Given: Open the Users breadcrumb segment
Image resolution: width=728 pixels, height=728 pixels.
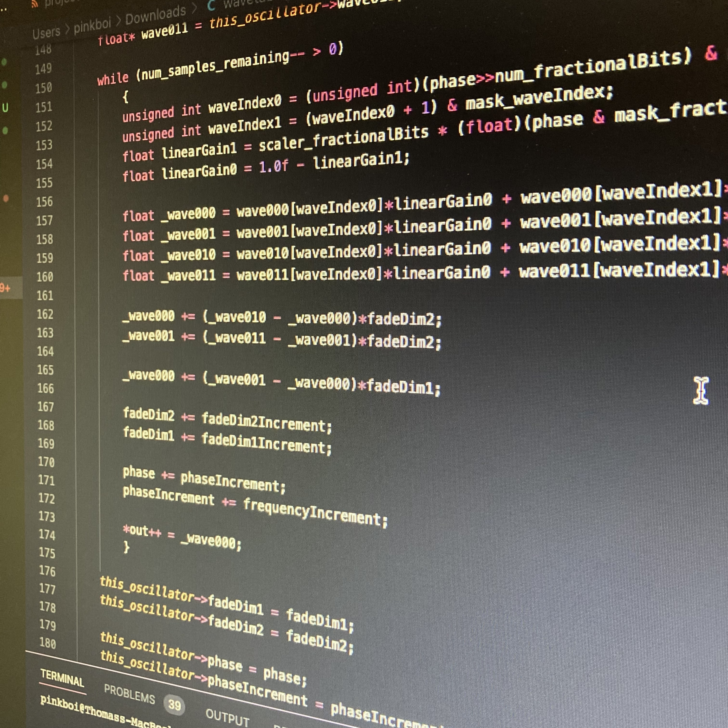Looking at the screenshot, I should pos(46,33).
